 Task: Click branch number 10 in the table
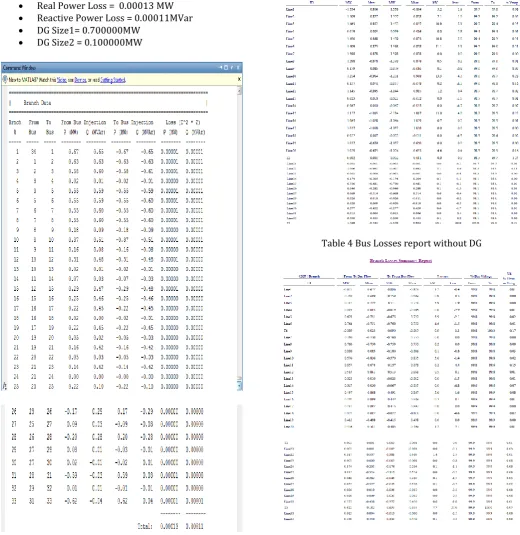pos(16,240)
